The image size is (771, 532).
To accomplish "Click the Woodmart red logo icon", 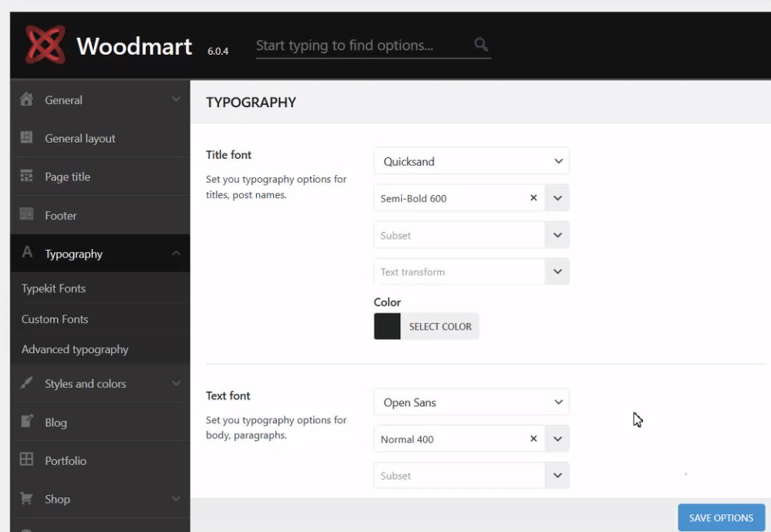I will pos(45,45).
